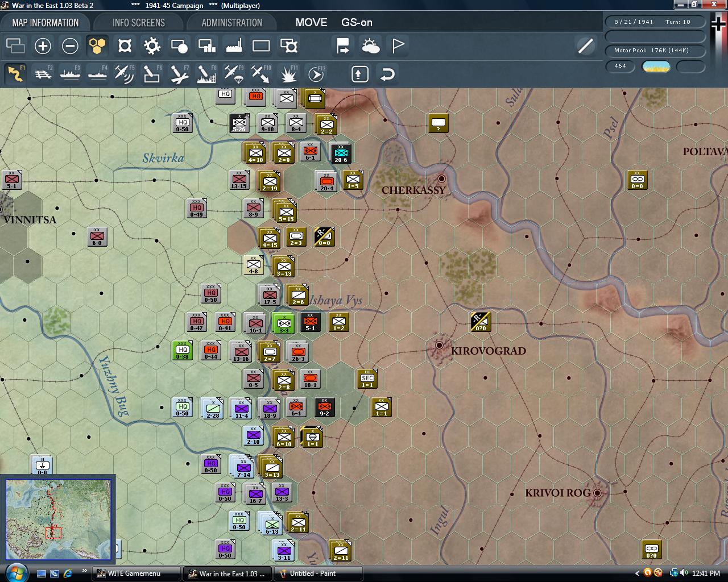Select the F8 bomb city mode
728x582 pixels.
pos(206,74)
